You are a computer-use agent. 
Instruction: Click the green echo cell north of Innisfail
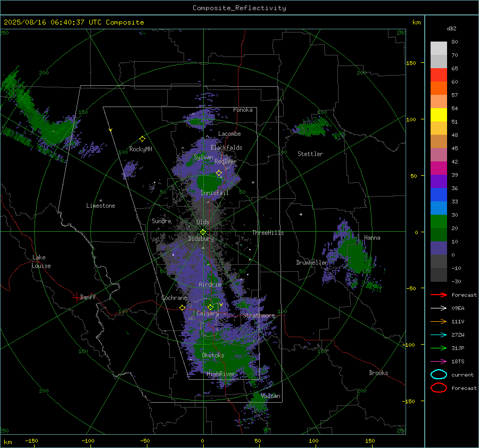coord(210,183)
